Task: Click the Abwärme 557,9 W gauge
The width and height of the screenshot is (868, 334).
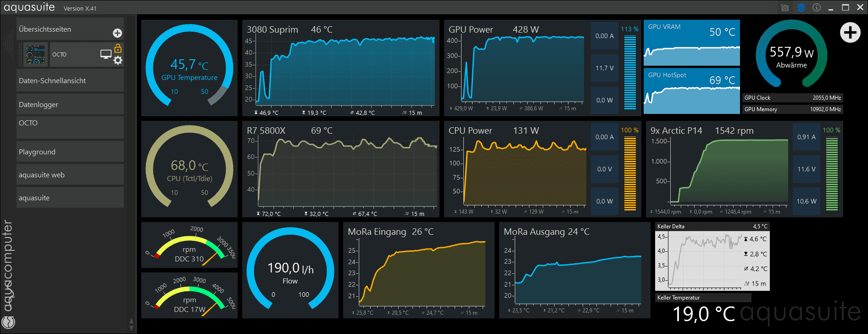Action: point(791,54)
